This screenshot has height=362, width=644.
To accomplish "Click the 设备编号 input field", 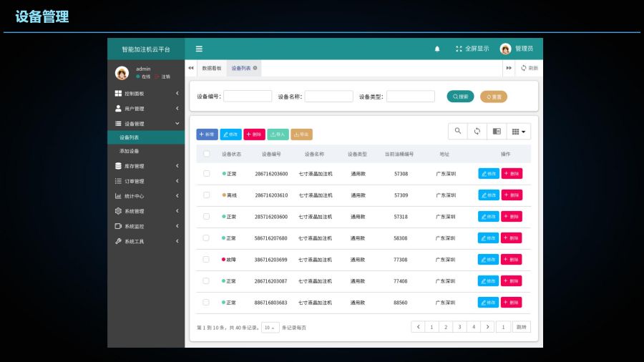I will (x=248, y=97).
